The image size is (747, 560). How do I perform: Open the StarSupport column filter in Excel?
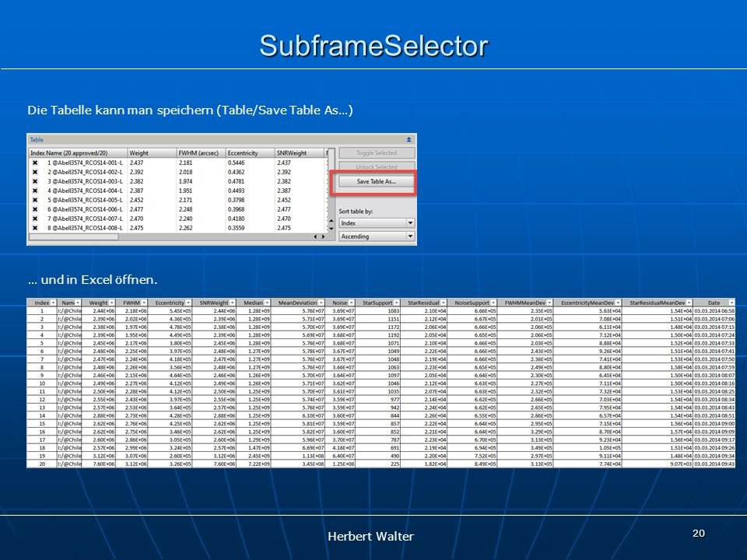coord(396,303)
